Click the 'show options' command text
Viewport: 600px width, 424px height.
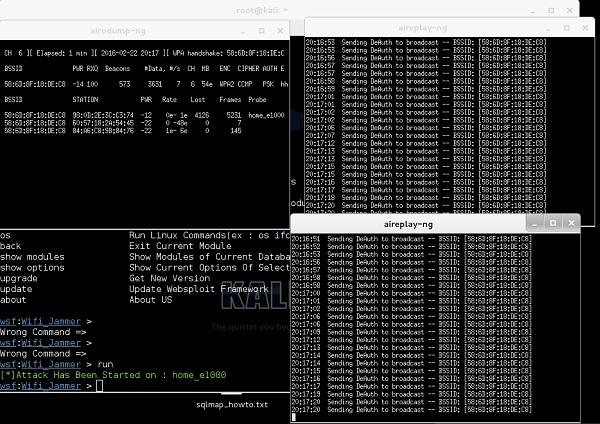[32, 267]
